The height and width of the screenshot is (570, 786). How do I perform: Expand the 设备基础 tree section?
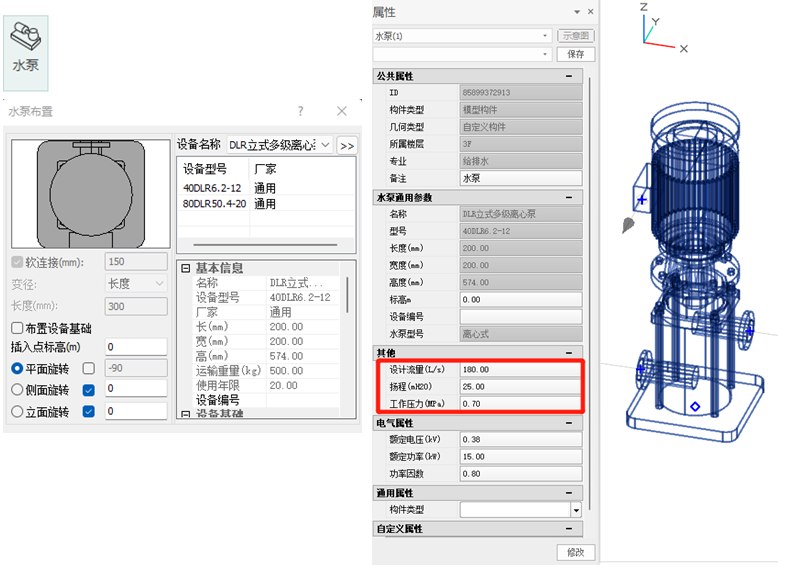coord(185,415)
